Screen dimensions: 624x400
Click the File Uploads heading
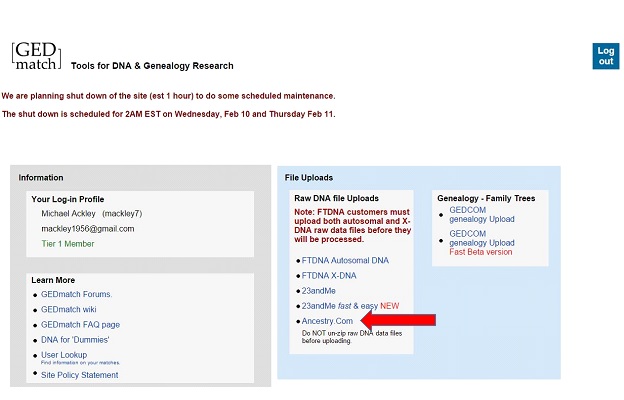pos(309,178)
